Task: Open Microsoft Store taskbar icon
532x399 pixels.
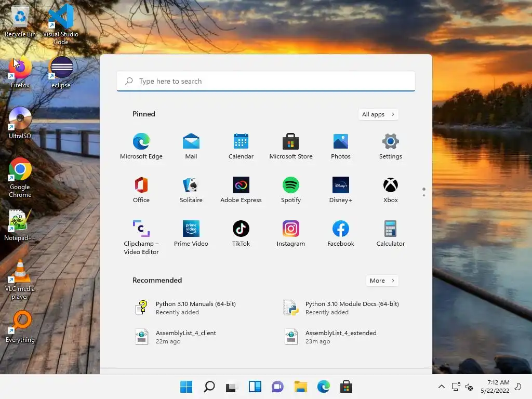Action: [346, 387]
